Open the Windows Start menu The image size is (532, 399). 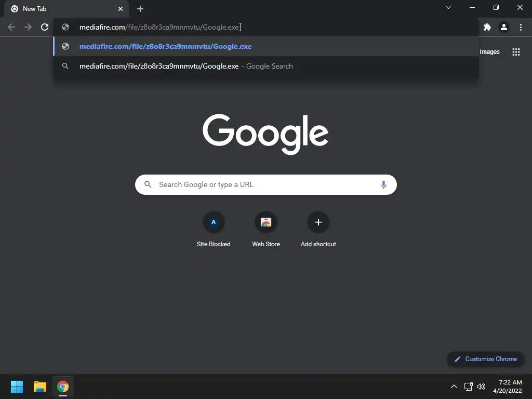tap(17, 387)
